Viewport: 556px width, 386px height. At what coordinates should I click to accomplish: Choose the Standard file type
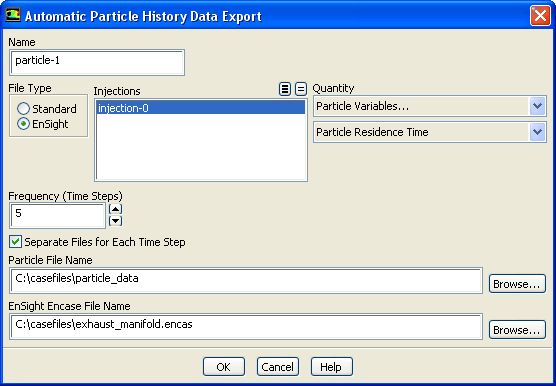click(47, 109)
